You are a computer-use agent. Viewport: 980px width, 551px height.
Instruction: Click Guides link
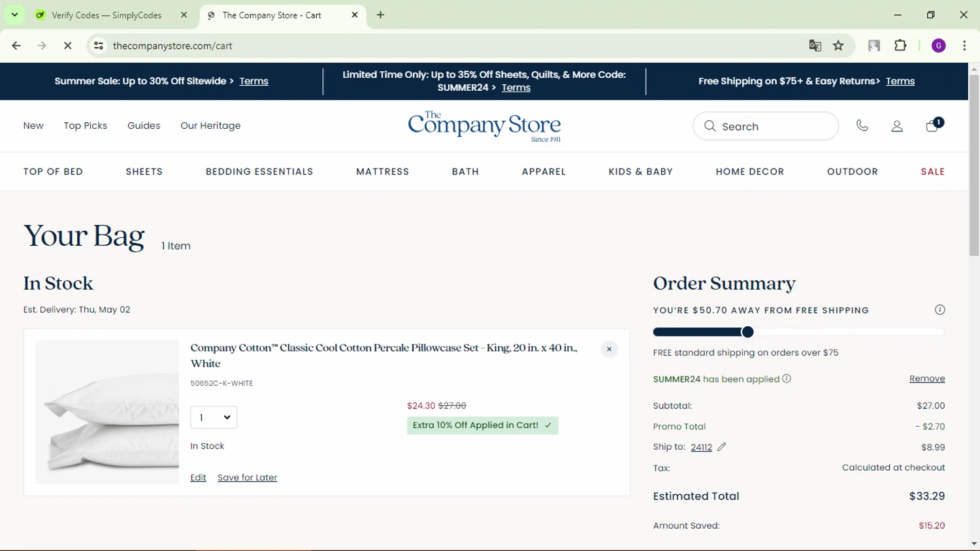[x=144, y=125]
